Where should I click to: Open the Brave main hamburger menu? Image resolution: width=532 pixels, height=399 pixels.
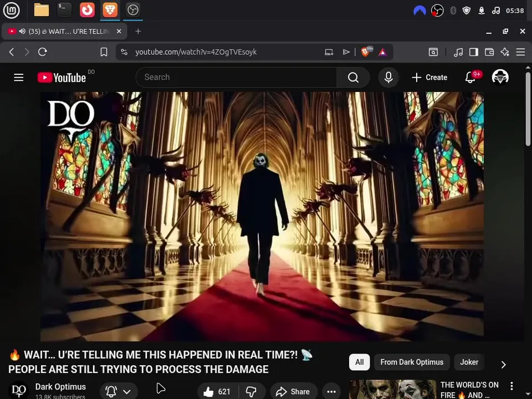click(520, 52)
